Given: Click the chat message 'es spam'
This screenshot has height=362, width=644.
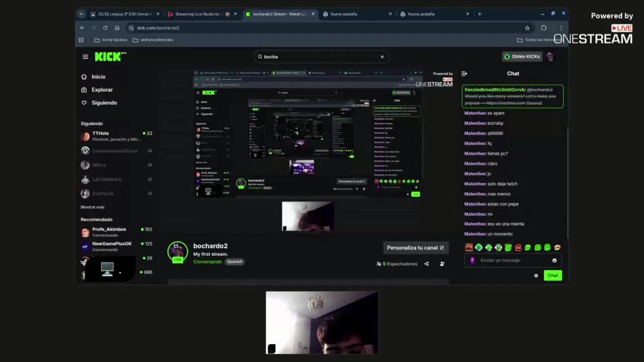Looking at the screenshot, I should 496,113.
